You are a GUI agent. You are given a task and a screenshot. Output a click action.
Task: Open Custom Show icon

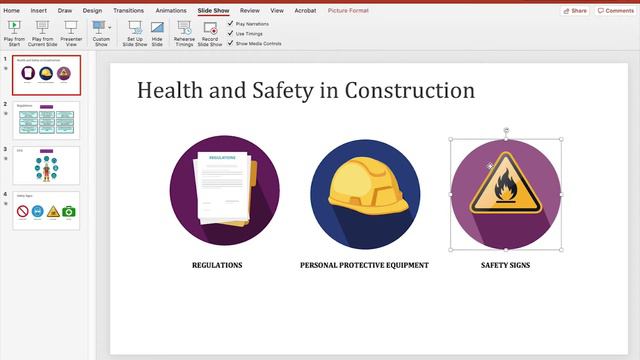point(99,28)
